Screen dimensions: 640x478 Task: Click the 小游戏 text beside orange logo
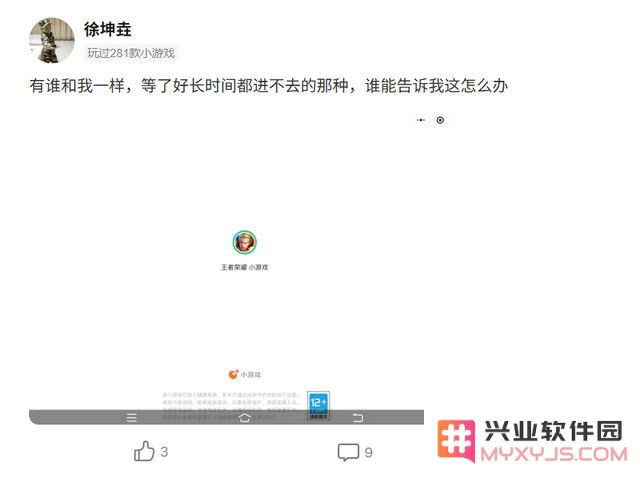(x=251, y=375)
